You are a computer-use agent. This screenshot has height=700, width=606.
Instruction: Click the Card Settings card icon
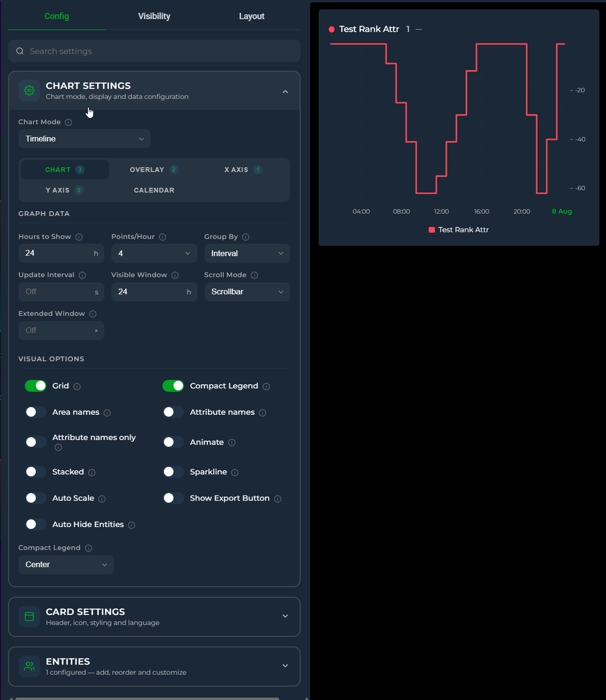point(29,616)
